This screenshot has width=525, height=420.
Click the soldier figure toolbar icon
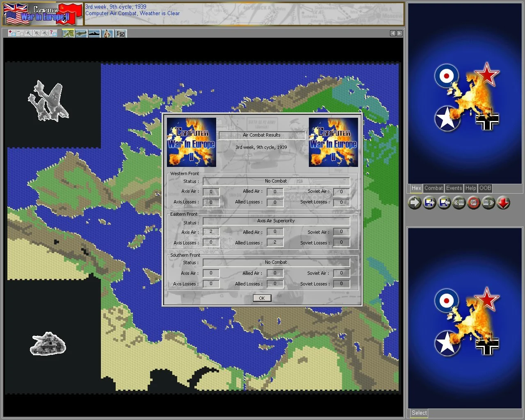point(107,33)
